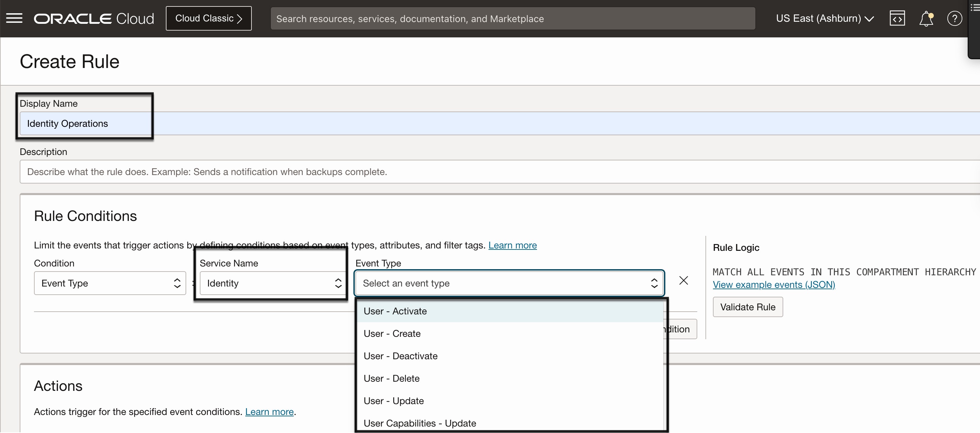
Task: Choose User - Delete from list
Action: click(391, 379)
